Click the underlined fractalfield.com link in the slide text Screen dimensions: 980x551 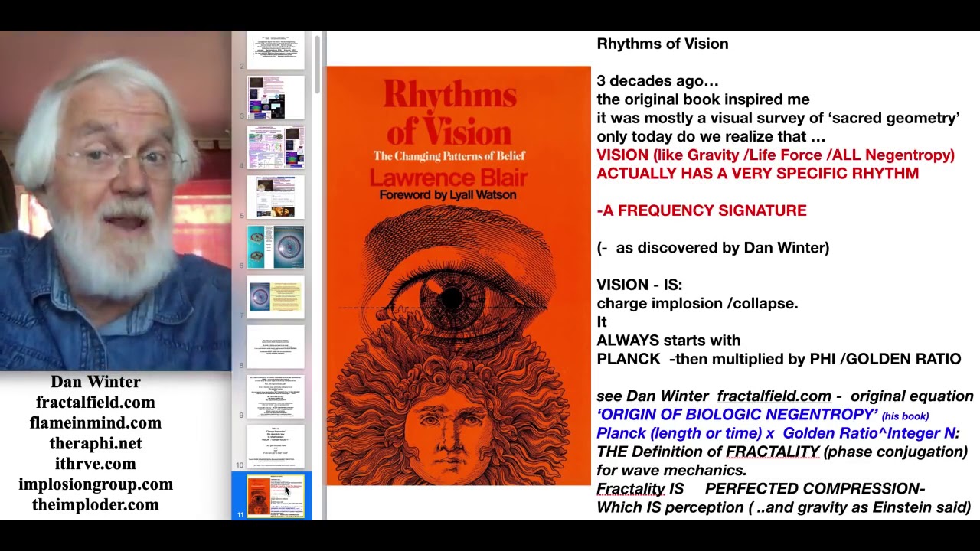click(774, 396)
